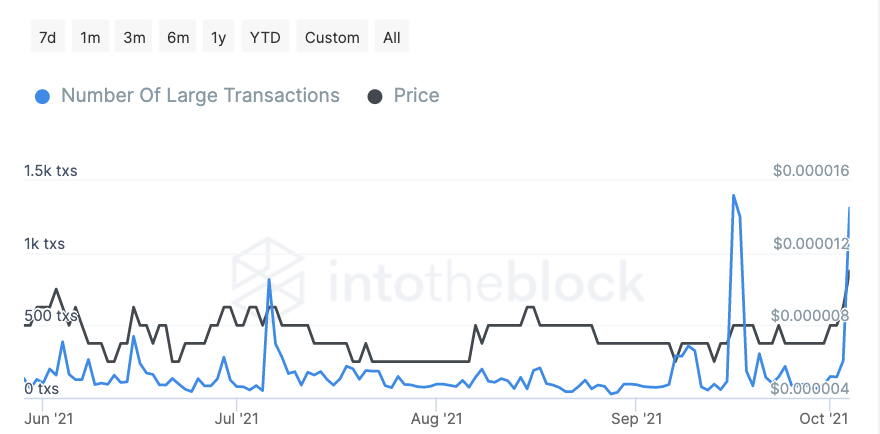Viewport: 880px width, 434px height.
Task: Choose the 3m time range
Action: (134, 38)
